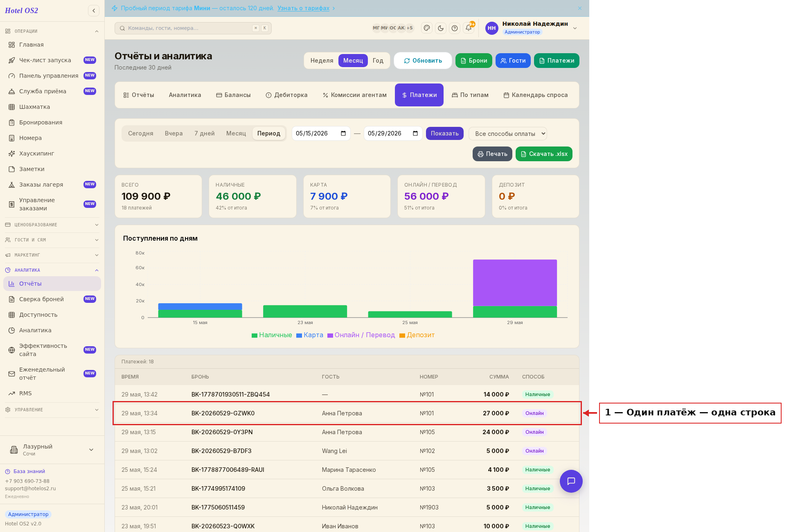Image resolution: width=791 pixels, height=532 pixels.
Task: Open Служба приёма in the sidebar
Action: coord(52,91)
